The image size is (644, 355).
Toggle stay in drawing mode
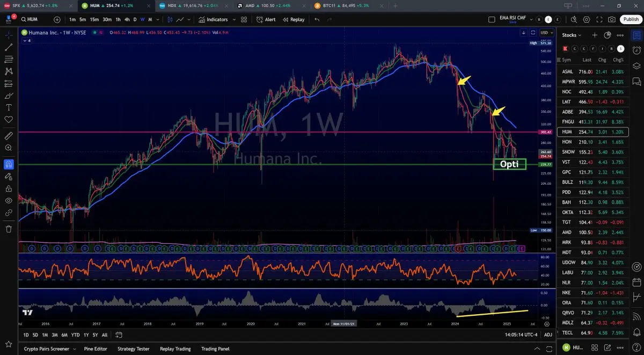point(9,176)
